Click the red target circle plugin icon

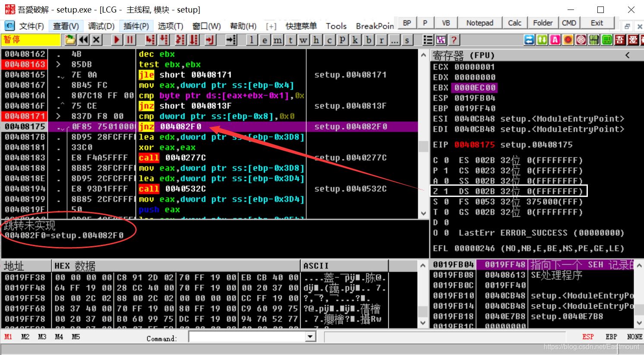581,40
